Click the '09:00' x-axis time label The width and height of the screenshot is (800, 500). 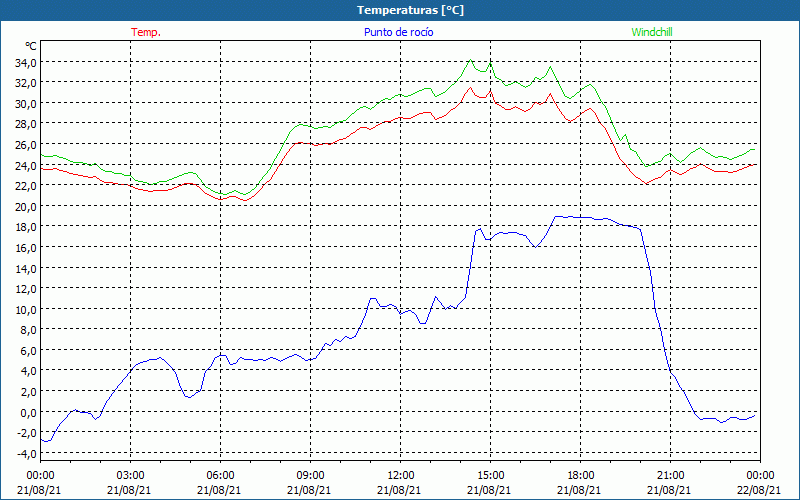[310, 476]
